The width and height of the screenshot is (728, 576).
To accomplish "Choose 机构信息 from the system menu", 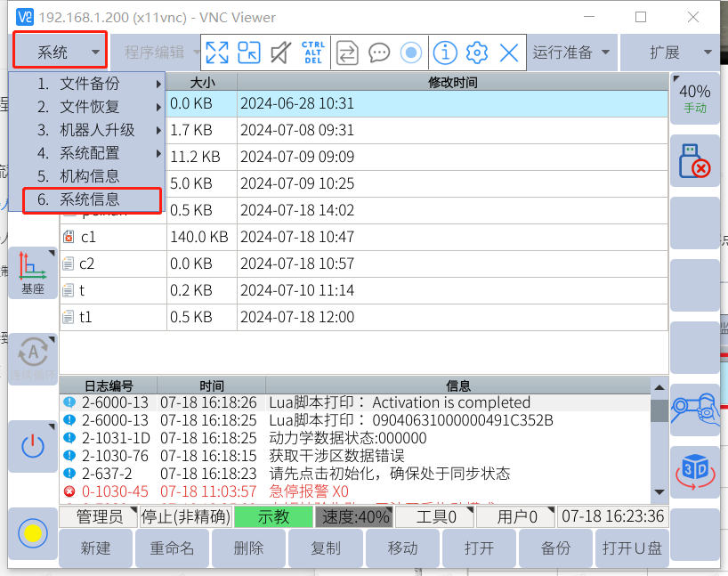I will click(x=89, y=176).
